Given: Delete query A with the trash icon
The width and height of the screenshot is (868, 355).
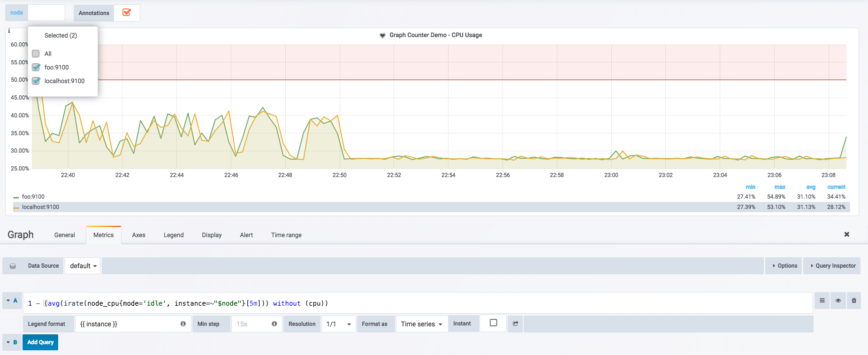Looking at the screenshot, I should pos(854,301).
